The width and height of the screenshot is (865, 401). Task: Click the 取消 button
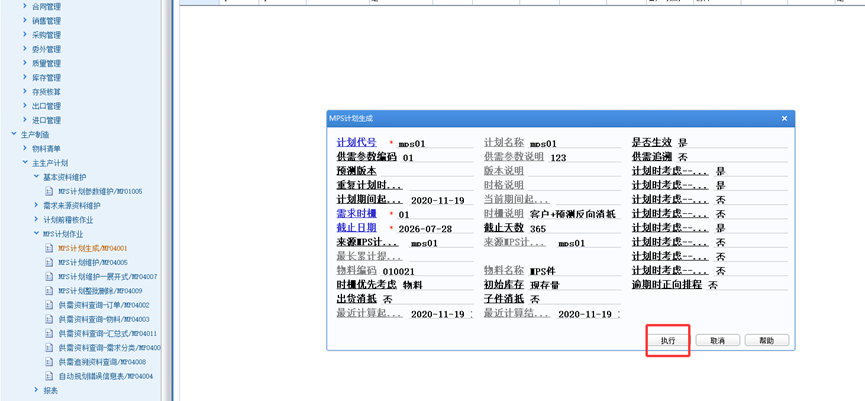717,340
